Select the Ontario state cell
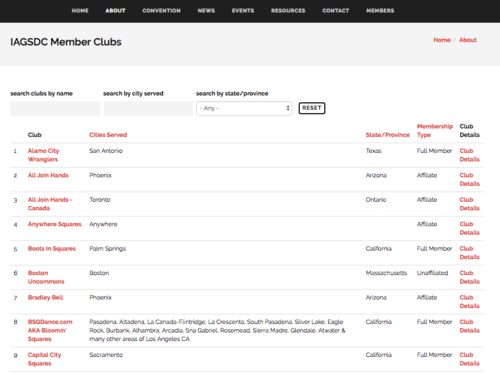 click(x=376, y=200)
